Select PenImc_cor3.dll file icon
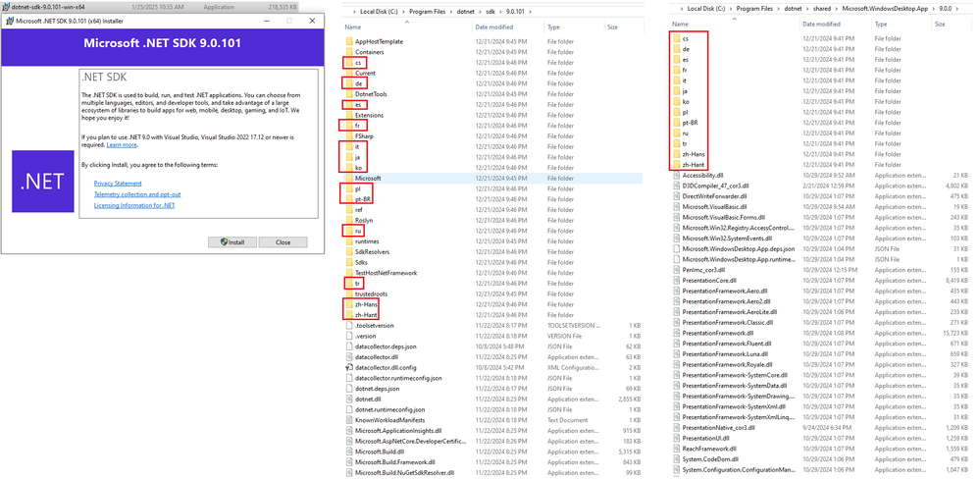 pos(677,270)
